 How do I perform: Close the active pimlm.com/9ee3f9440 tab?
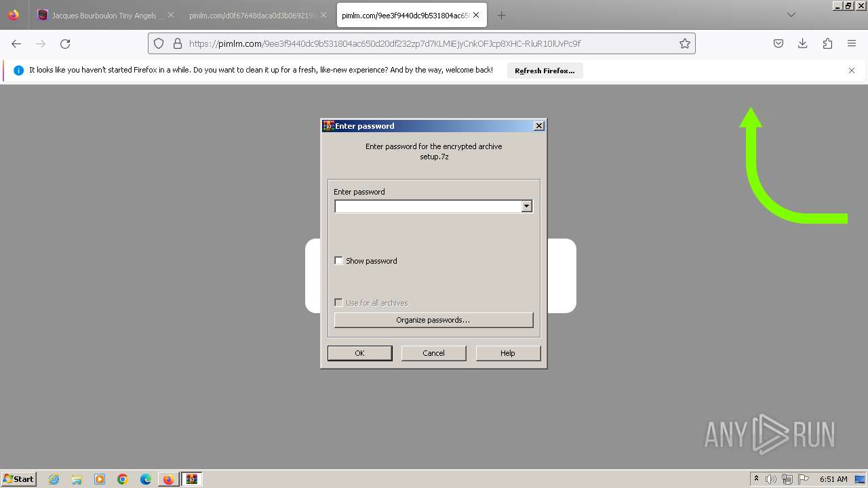(x=476, y=15)
